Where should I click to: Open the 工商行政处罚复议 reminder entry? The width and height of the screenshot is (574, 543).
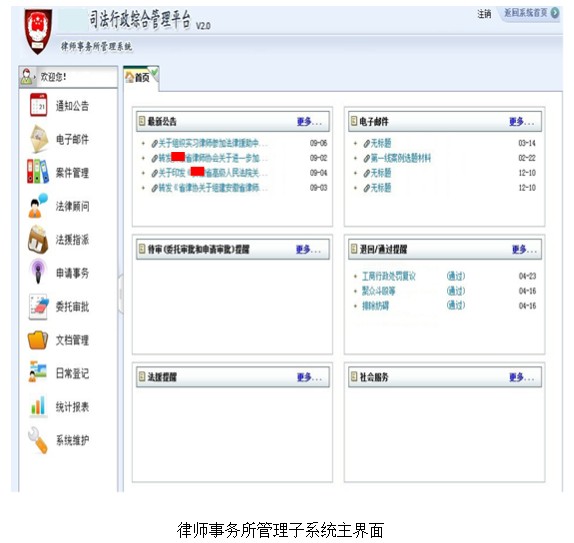pyautogui.click(x=388, y=276)
